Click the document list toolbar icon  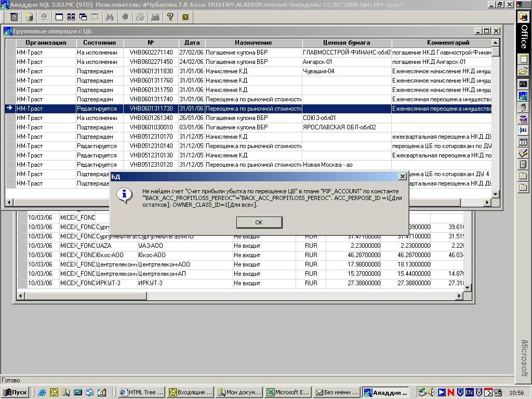pyautogui.click(x=14, y=17)
